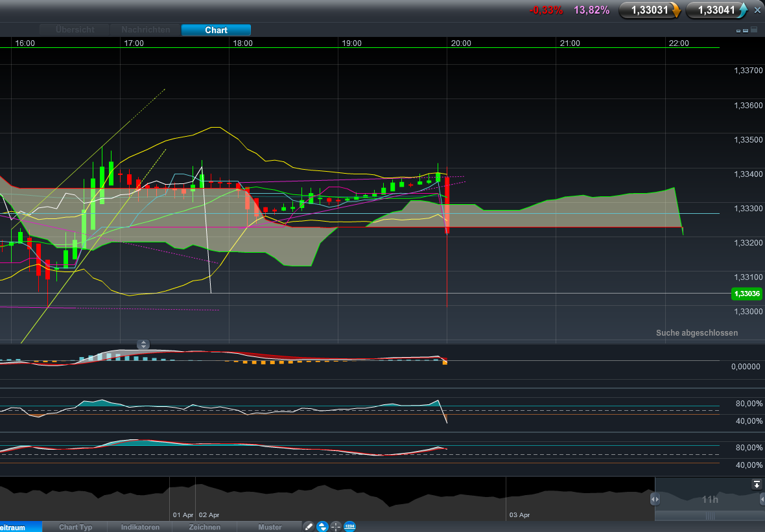Screen dimensions: 765x532
Task: Switch to the largest panel size icon
Action: pos(754,30)
